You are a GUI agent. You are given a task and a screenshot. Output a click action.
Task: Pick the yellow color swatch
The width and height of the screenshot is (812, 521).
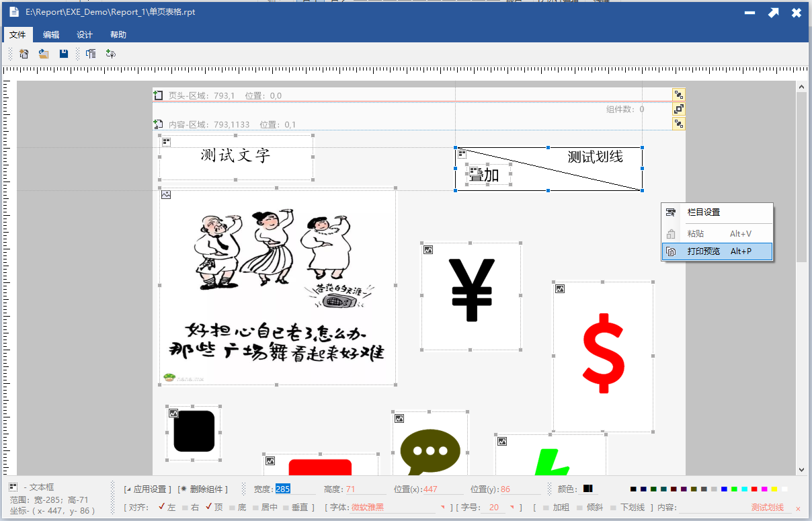point(774,489)
